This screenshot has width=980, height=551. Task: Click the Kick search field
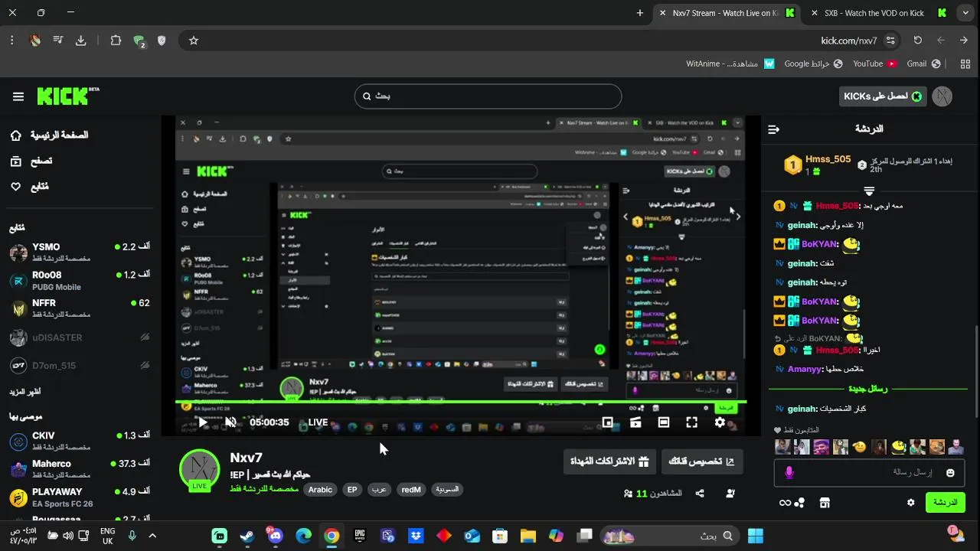click(488, 96)
